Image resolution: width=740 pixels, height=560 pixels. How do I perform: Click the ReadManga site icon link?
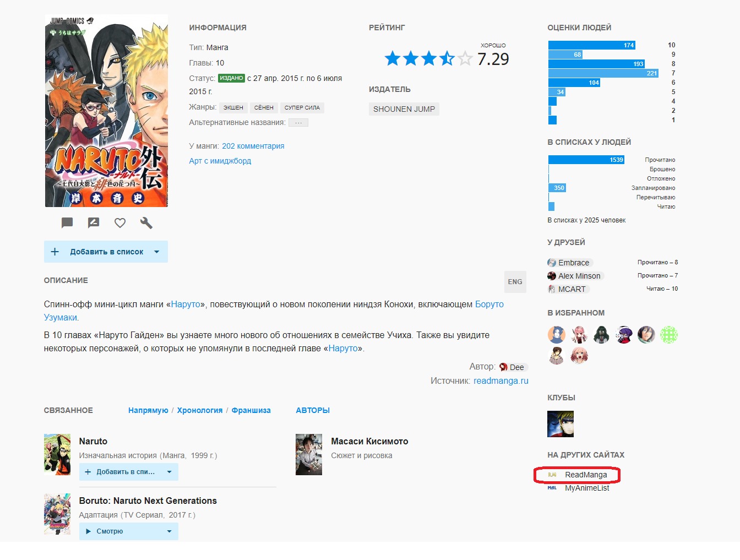pyautogui.click(x=552, y=475)
